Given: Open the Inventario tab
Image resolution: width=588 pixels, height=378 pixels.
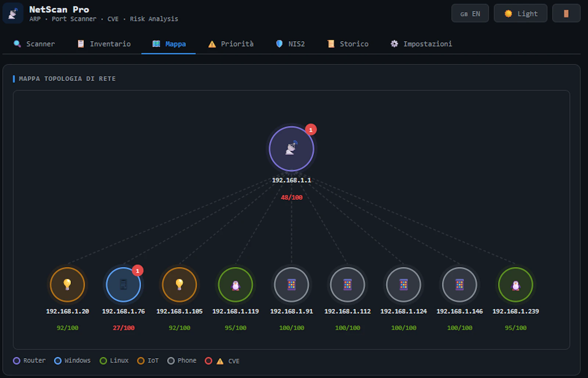Looking at the screenshot, I should tap(104, 44).
